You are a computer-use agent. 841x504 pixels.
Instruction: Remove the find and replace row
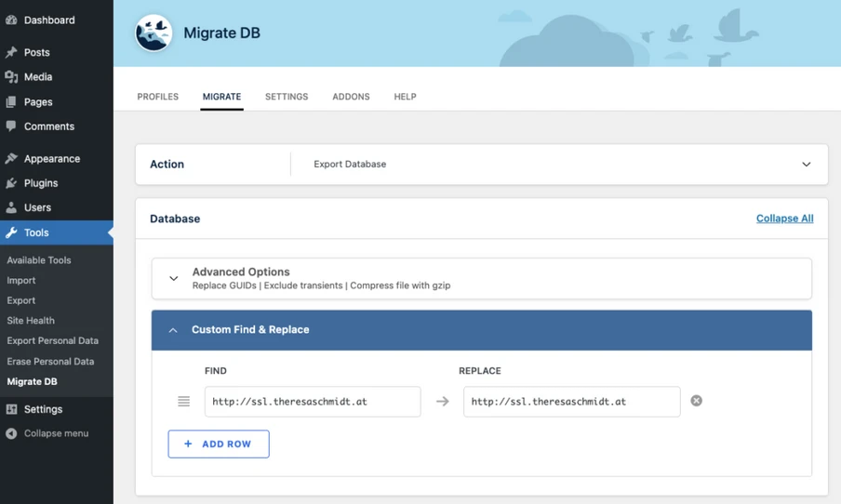click(x=696, y=401)
